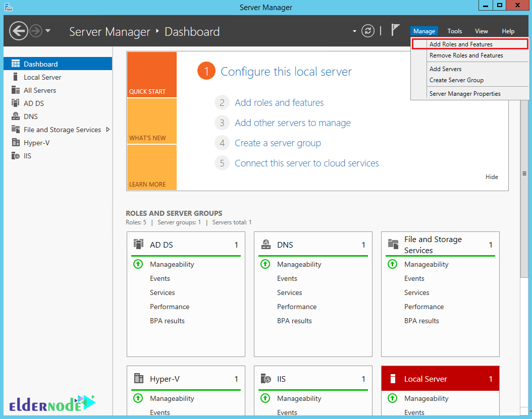The height and width of the screenshot is (419, 532).
Task: Click DNS Manageability status icon
Action: tap(265, 264)
